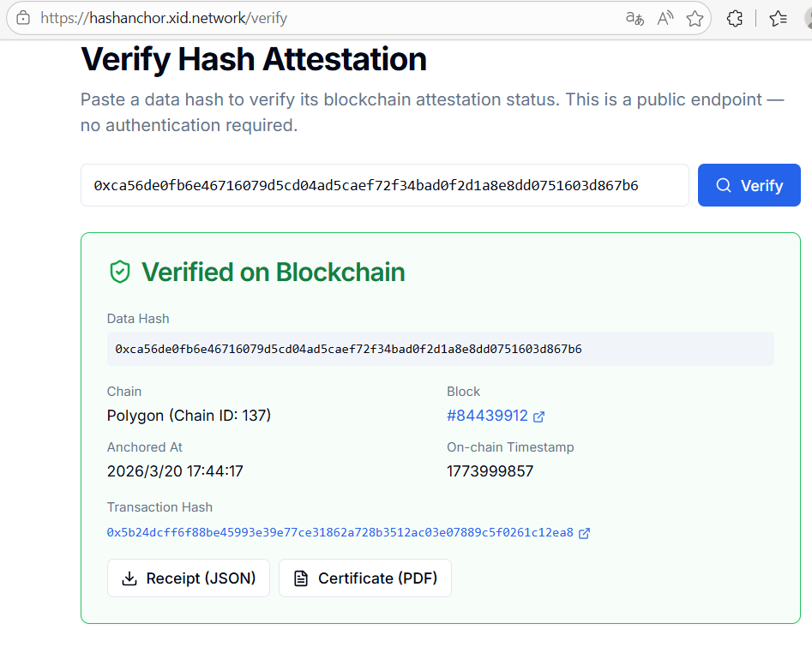Click the site info lock icon
Screen dimensions: 812x653
[23, 17]
